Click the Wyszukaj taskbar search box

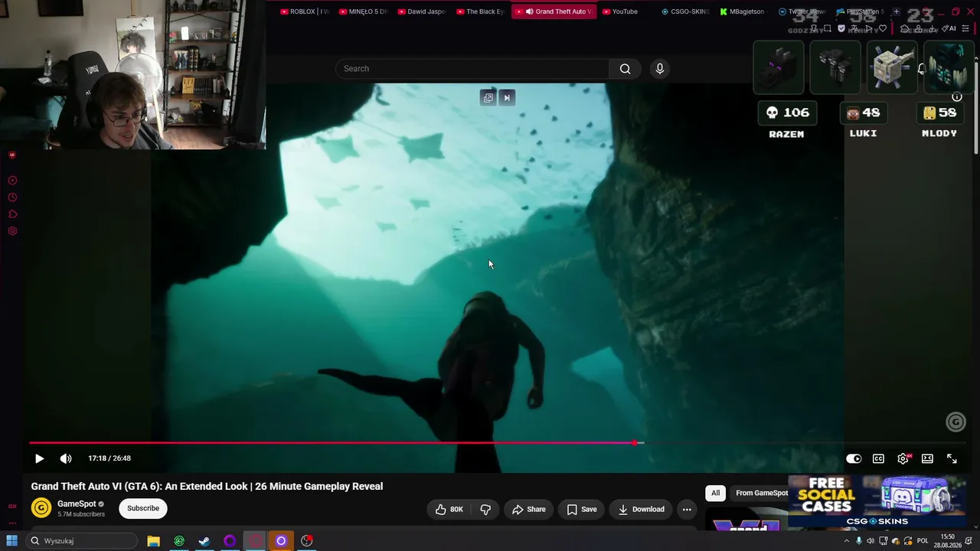81,541
